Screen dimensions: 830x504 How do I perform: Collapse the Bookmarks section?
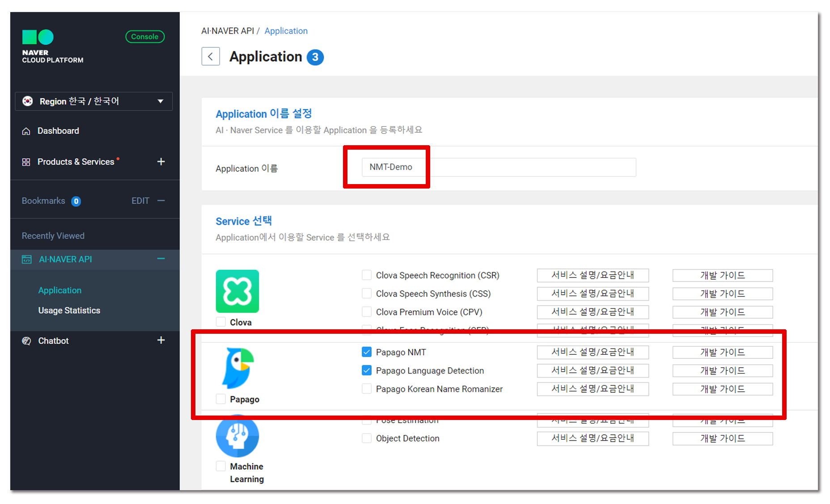click(161, 201)
